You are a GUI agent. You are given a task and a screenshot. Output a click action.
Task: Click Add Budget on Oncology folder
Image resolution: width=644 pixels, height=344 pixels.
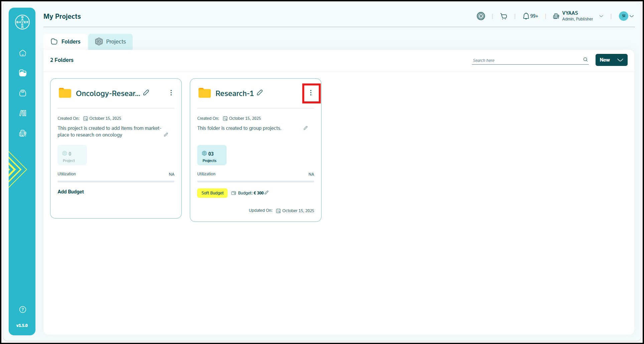[x=71, y=192]
